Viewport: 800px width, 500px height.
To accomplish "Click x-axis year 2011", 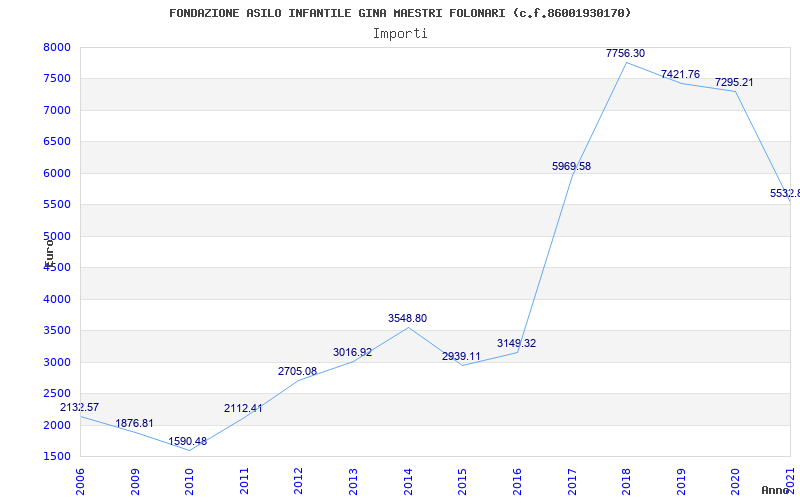I will click(x=244, y=482).
